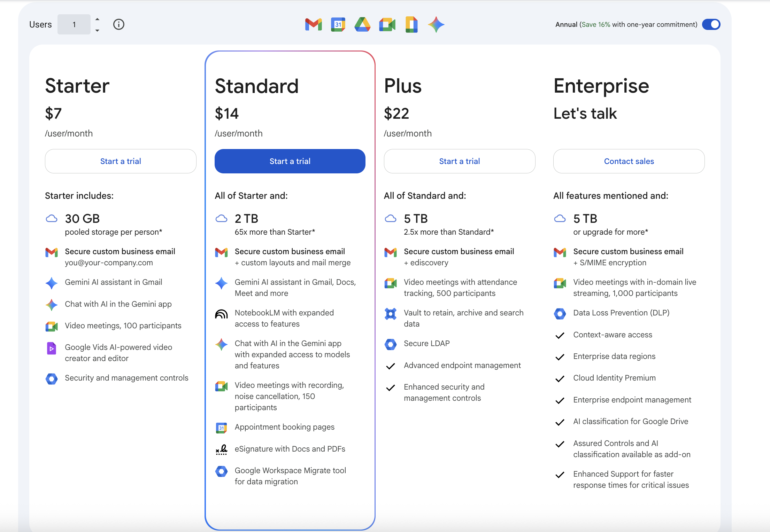Click the 'Standard' plan heading
This screenshot has height=532, width=770.
coord(257,86)
